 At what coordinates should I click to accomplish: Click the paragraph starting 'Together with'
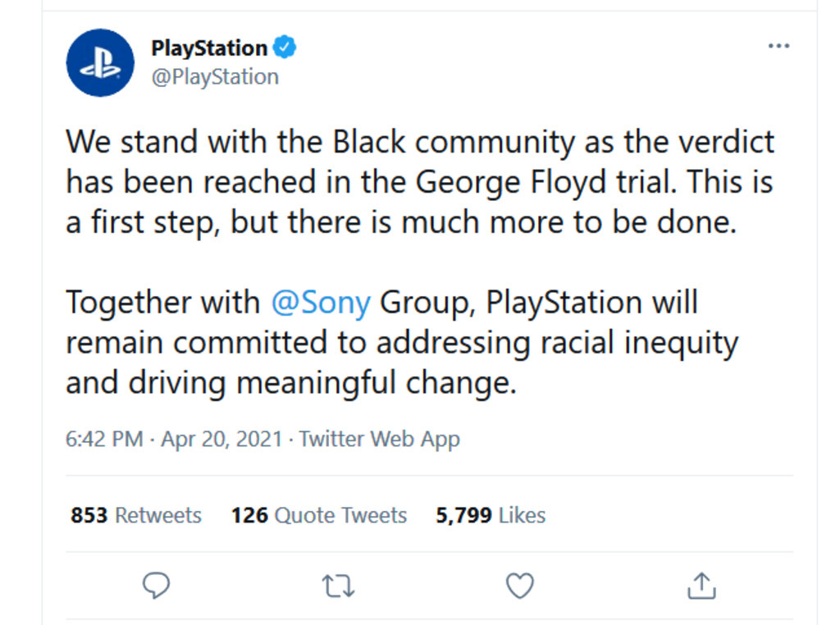pos(402,343)
